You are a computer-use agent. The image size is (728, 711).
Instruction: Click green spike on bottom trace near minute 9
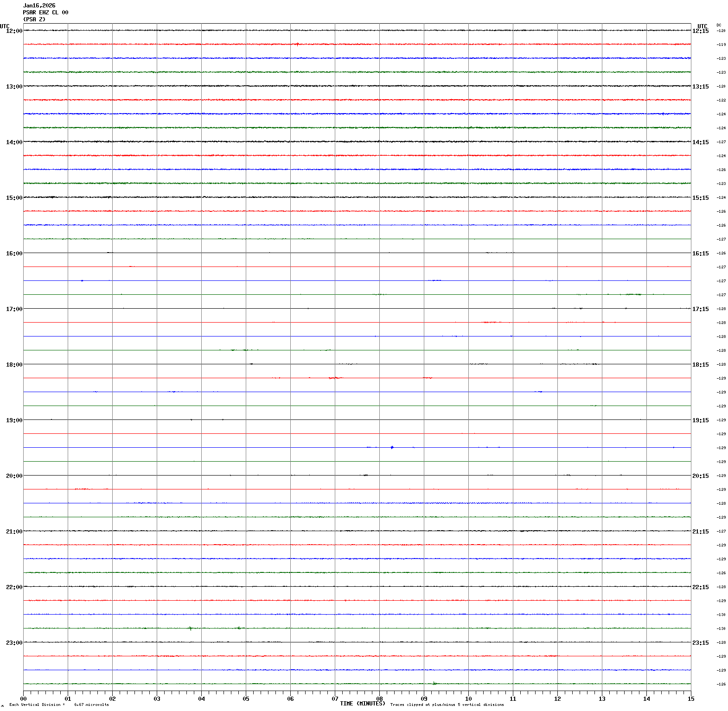(434, 683)
